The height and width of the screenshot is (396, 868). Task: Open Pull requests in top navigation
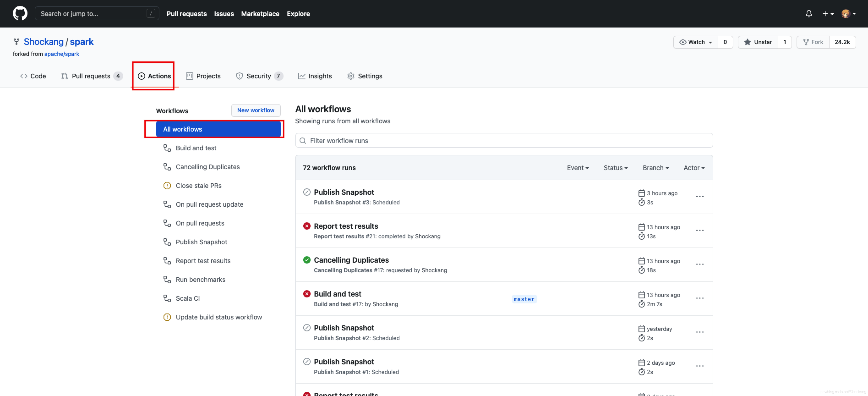pyautogui.click(x=186, y=14)
